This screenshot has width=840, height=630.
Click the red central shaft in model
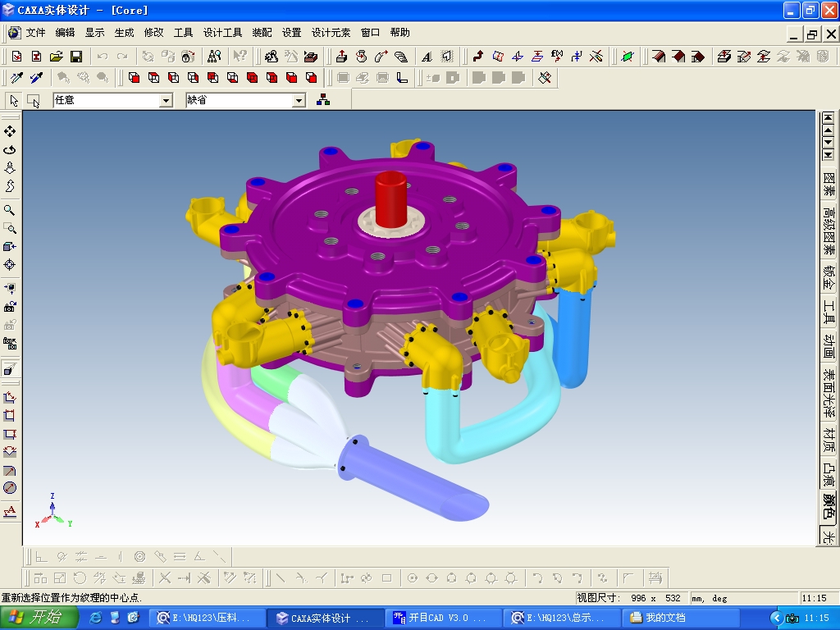(390, 199)
